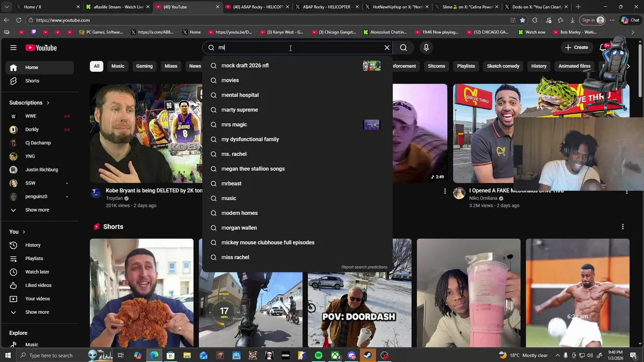Image resolution: width=644 pixels, height=362 pixels.
Task: Open the Create button
Action: coord(576,48)
